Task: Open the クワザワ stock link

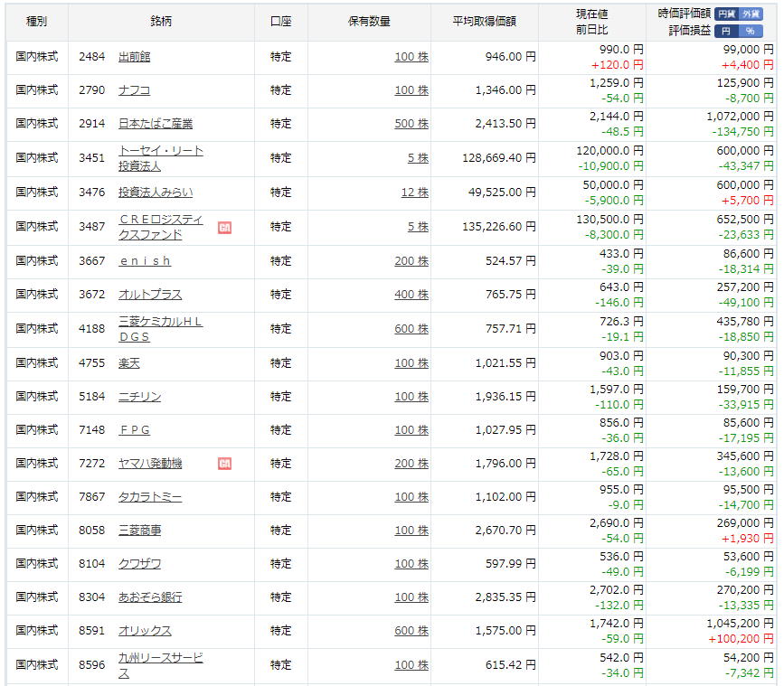Action: coord(139,564)
